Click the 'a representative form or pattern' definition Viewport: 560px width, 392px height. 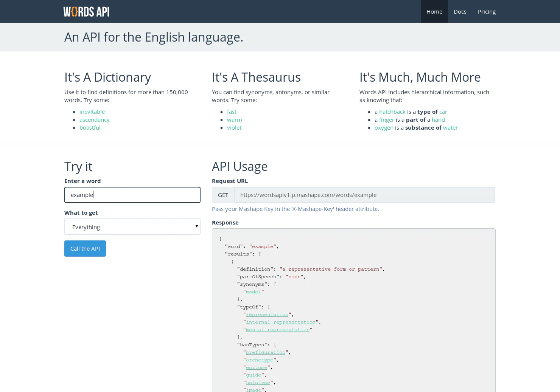(331, 269)
